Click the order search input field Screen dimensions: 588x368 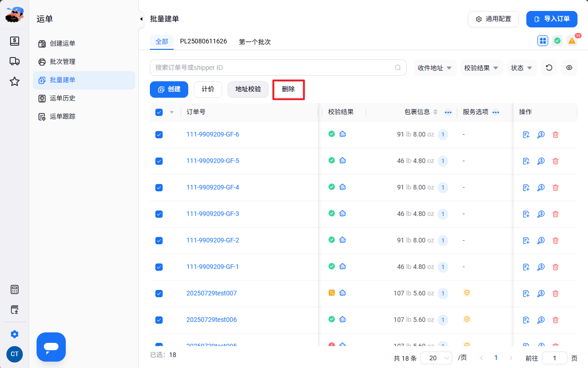click(x=278, y=68)
